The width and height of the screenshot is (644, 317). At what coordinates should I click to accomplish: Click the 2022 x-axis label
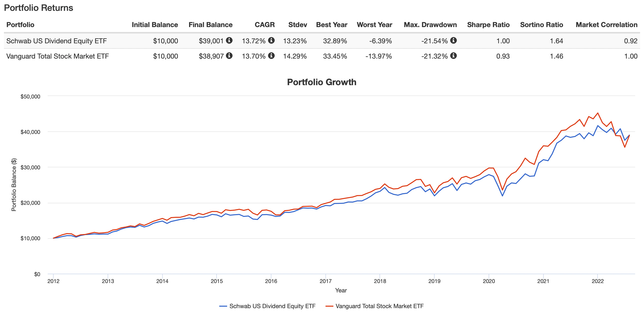pyautogui.click(x=598, y=281)
